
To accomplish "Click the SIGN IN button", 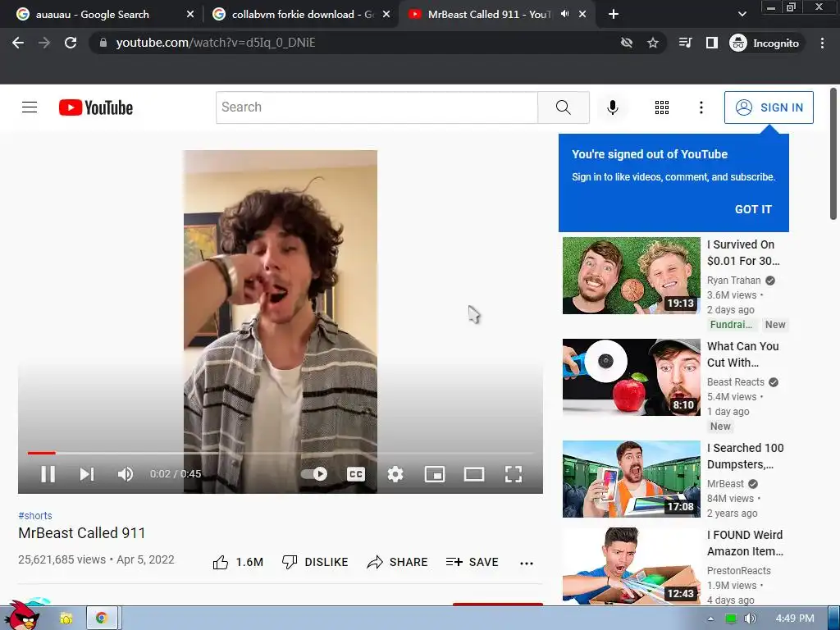I will (x=769, y=107).
